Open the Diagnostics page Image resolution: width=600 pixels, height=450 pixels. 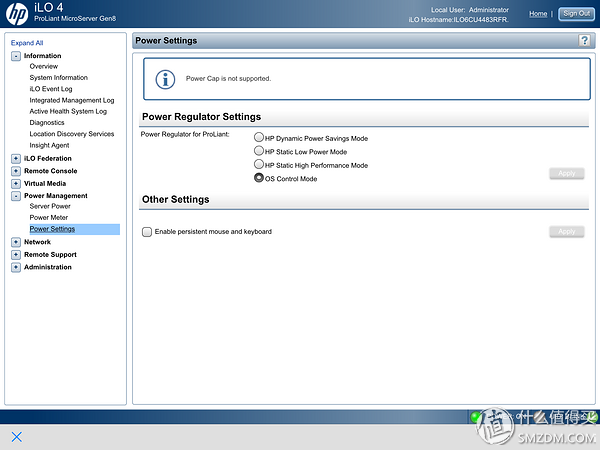pyautogui.click(x=47, y=123)
